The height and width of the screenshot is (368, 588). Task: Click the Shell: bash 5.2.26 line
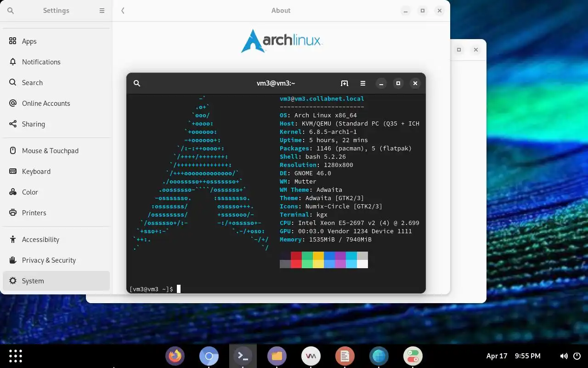coord(312,156)
